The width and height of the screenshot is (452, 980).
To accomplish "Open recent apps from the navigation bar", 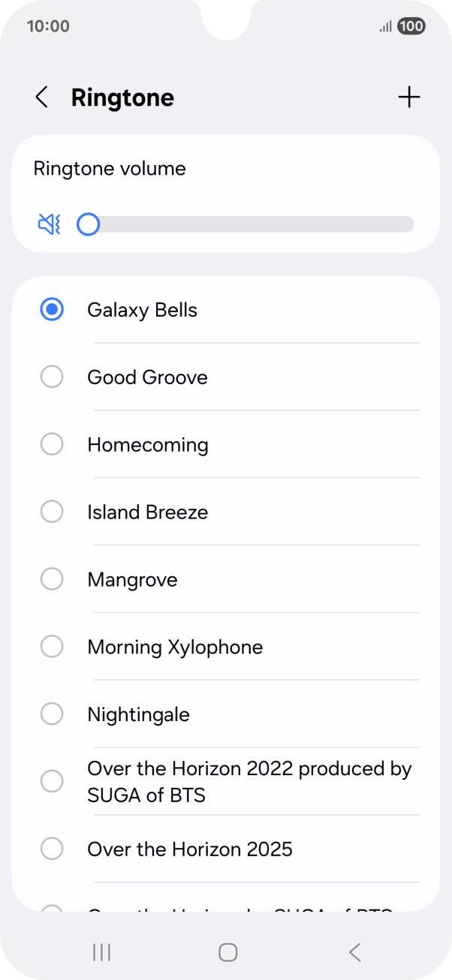I will click(101, 951).
